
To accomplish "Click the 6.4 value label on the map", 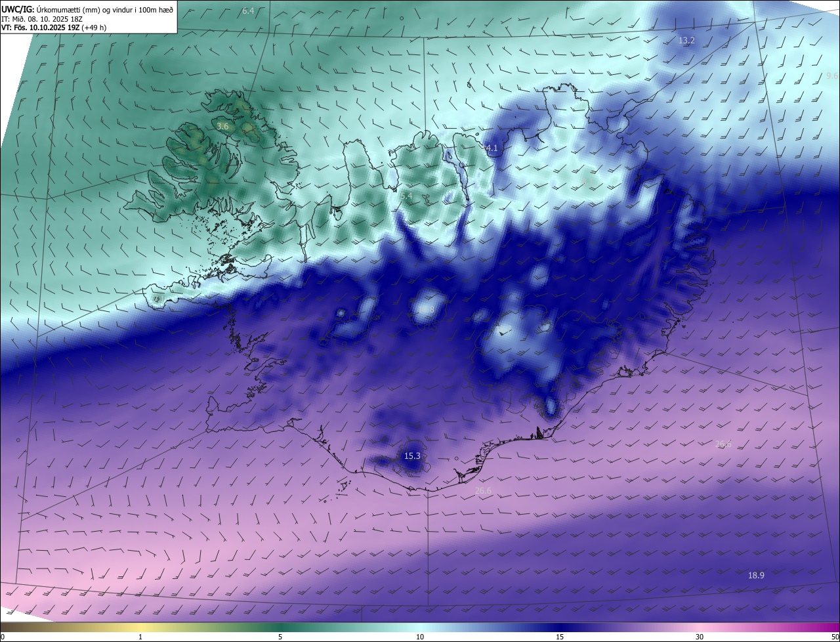I will [x=248, y=11].
